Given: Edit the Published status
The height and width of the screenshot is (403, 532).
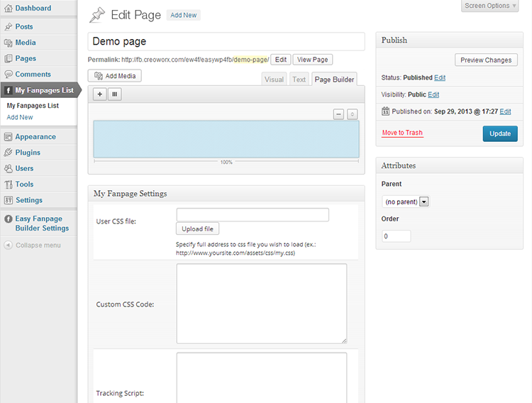Looking at the screenshot, I should click(440, 77).
